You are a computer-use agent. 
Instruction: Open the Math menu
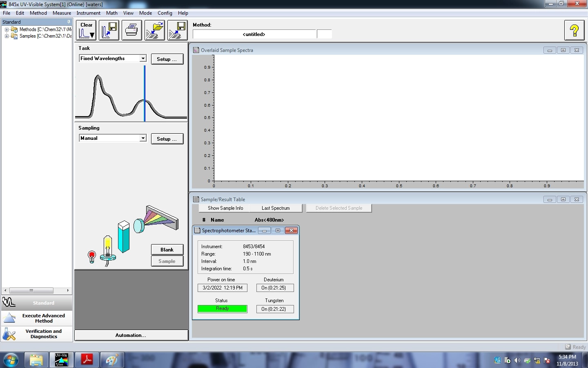pyautogui.click(x=111, y=13)
